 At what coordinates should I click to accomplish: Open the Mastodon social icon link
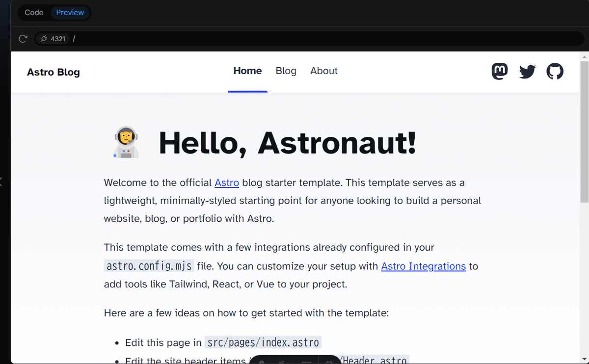[x=500, y=72]
